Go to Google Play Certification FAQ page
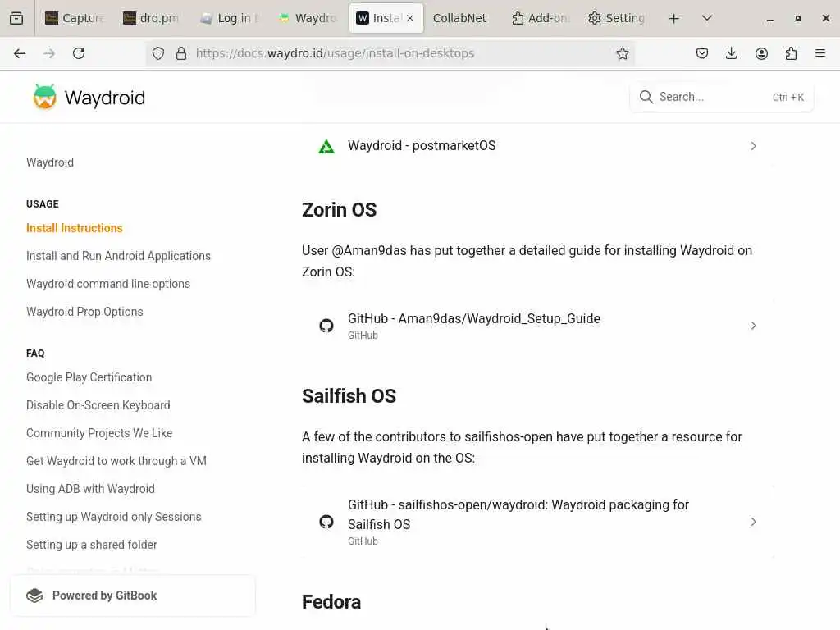The height and width of the screenshot is (630, 840). (x=89, y=377)
